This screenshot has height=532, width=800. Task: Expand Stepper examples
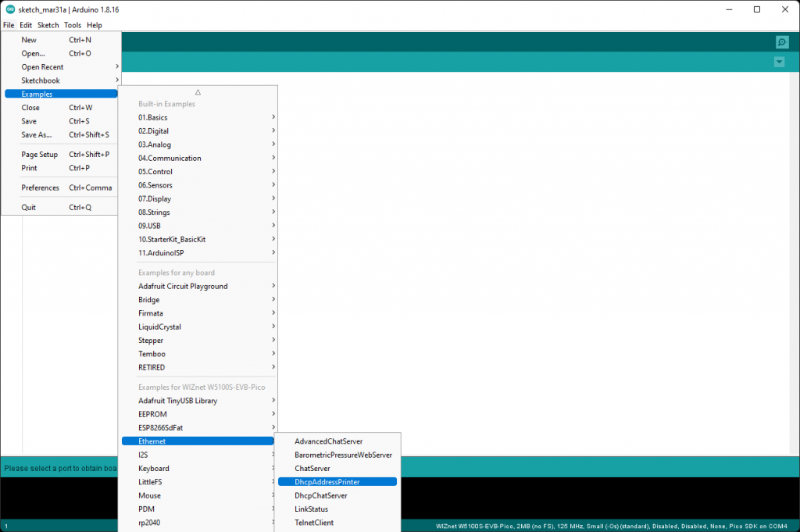coord(199,341)
